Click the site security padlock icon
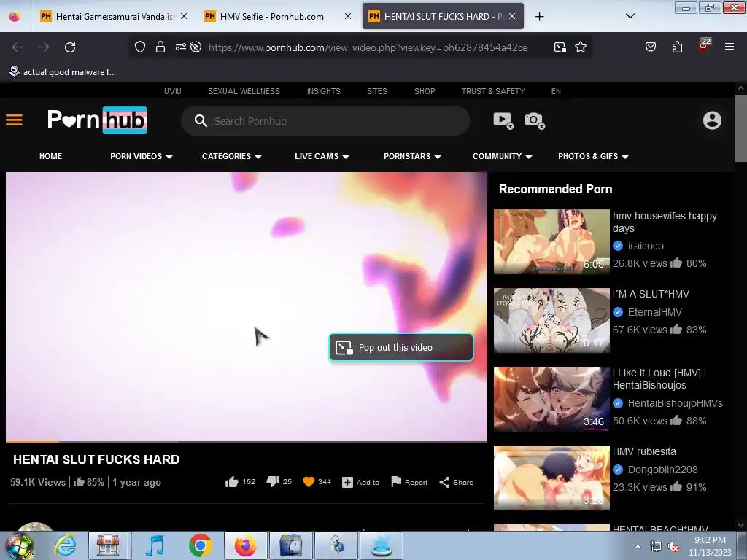The height and width of the screenshot is (560, 747). click(160, 47)
